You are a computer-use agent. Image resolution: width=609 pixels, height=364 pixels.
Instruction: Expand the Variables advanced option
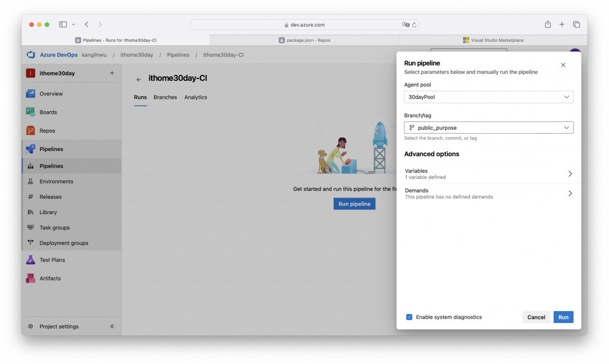(489, 174)
